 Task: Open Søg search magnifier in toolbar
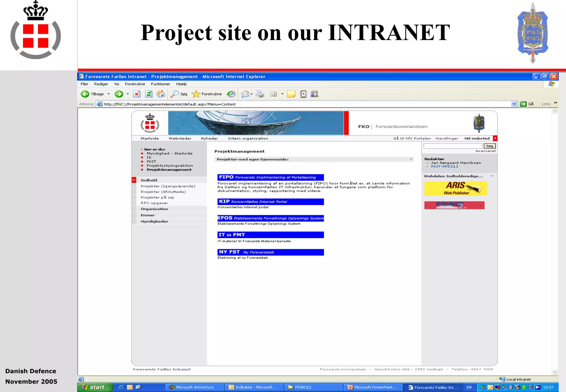click(179, 94)
